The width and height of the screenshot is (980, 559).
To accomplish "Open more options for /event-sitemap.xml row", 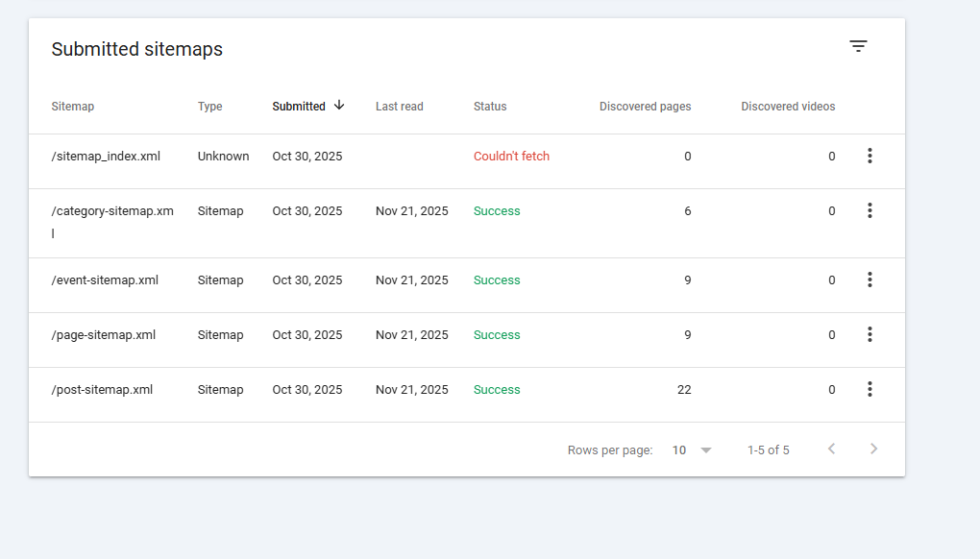I will 870,279.
